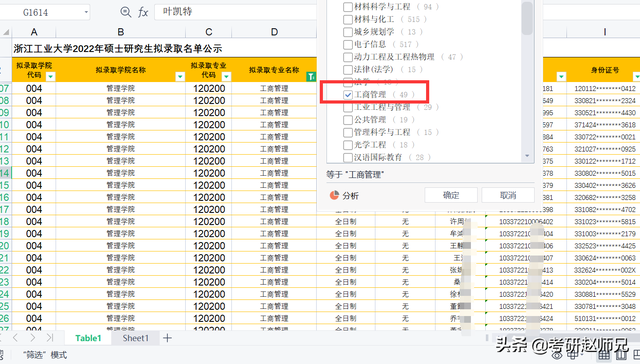Open filter arrow on 拟录取学院代码 header
640x364 pixels.
[x=51, y=76]
